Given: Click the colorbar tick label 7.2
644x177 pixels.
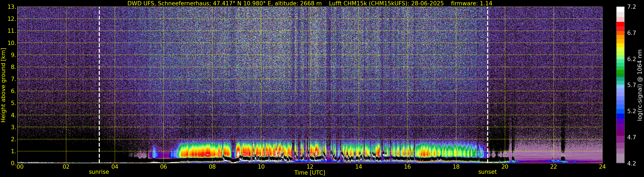Looking at the screenshot, I should (632, 7).
